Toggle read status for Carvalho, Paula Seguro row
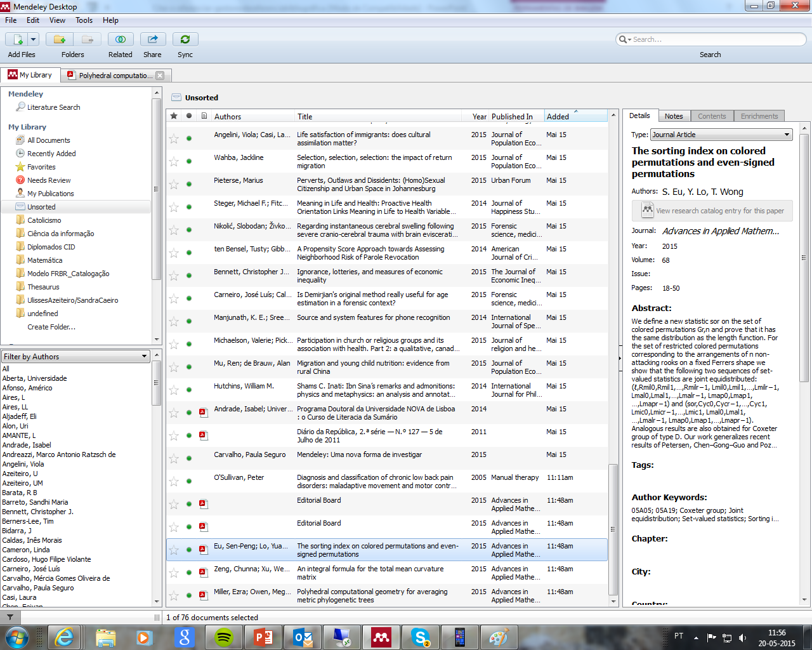 (x=189, y=458)
